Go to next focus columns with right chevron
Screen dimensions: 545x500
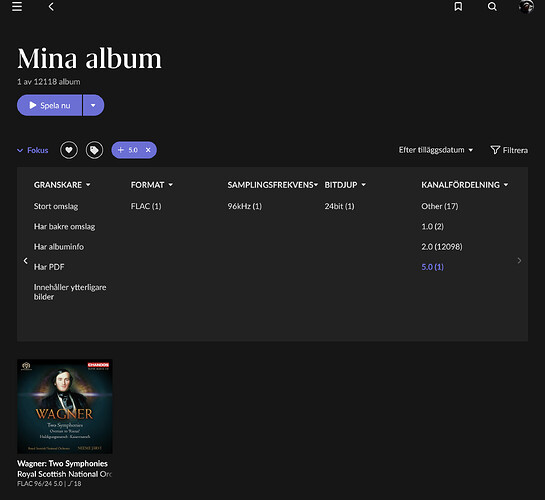(x=519, y=261)
